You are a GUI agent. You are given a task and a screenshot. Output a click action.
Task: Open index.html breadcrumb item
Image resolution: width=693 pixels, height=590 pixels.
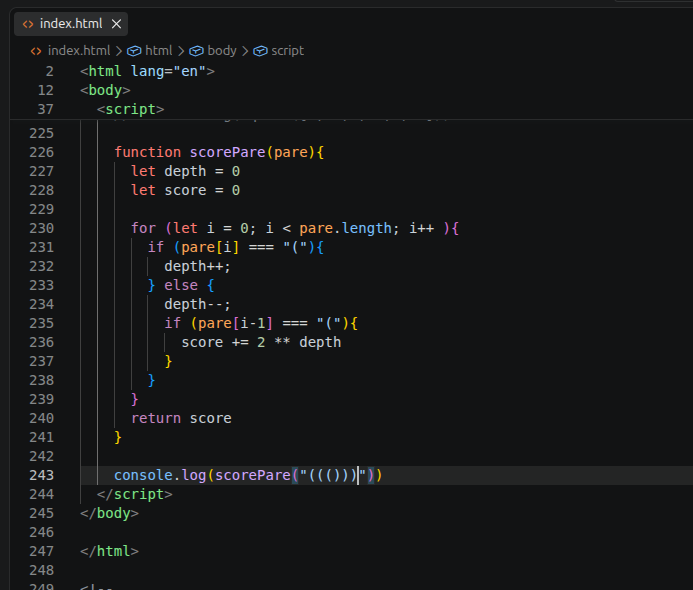click(x=79, y=51)
